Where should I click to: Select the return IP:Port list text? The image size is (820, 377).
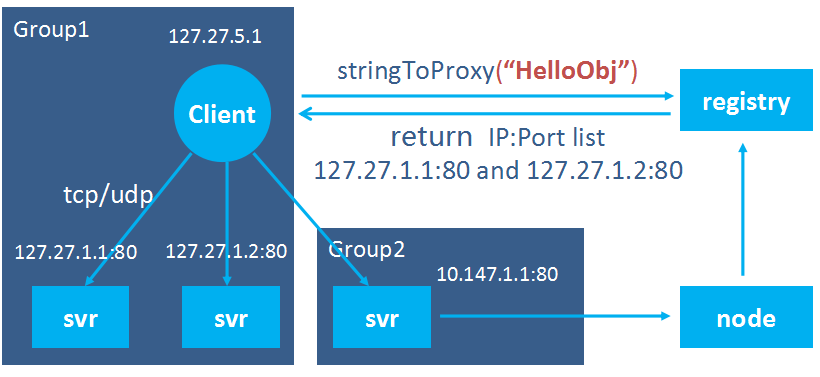[x=498, y=137]
